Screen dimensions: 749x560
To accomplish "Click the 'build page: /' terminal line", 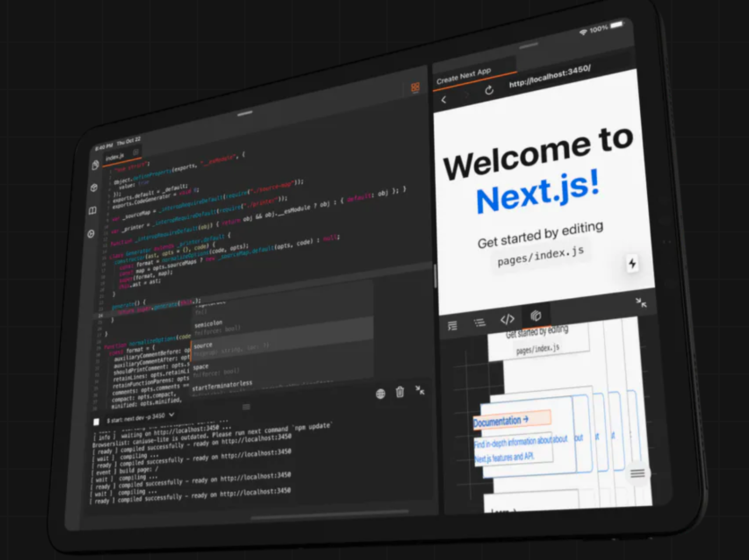I will [x=125, y=471].
